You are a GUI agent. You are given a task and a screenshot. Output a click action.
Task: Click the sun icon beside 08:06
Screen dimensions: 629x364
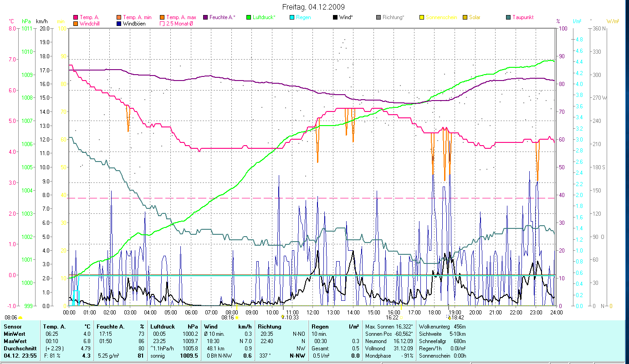click(x=20, y=318)
